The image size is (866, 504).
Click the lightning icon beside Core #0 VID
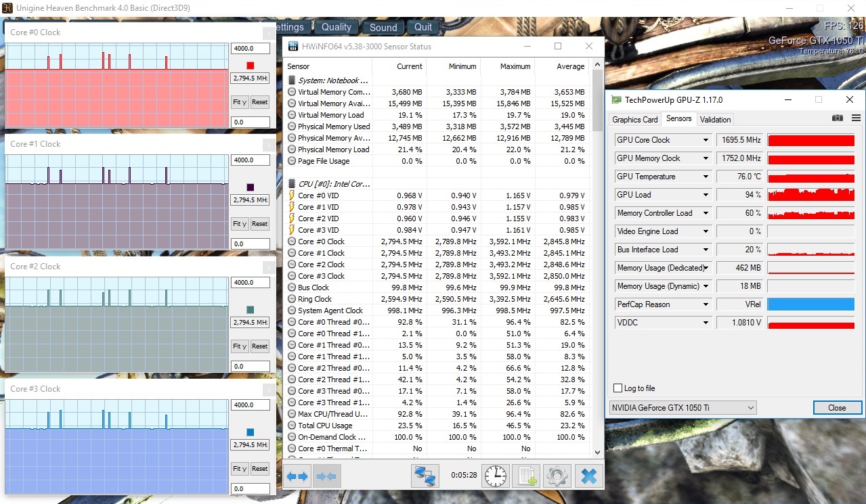pos(292,196)
